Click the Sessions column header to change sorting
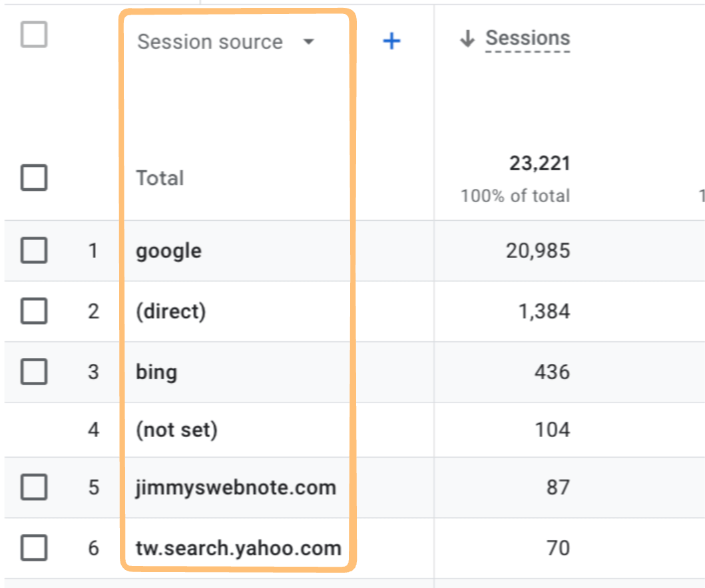 point(529,38)
